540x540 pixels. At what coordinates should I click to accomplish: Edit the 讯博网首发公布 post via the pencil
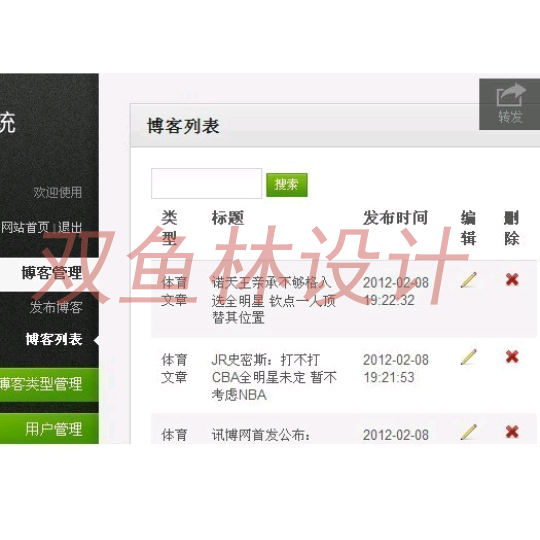469,432
